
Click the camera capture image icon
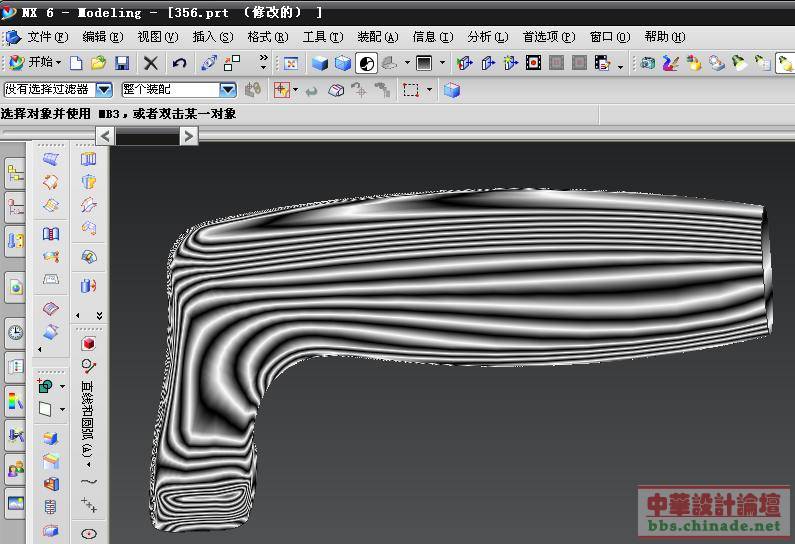point(647,63)
